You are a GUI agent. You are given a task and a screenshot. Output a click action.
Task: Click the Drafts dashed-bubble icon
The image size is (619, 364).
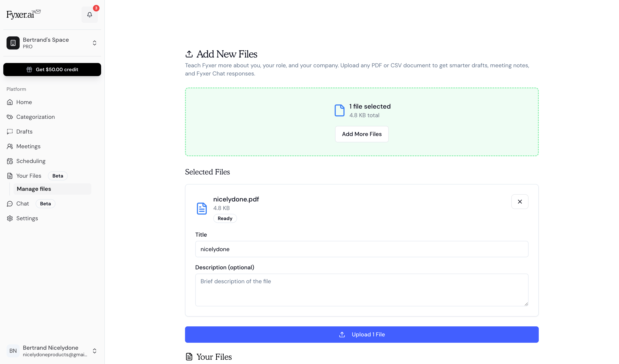coord(10,131)
